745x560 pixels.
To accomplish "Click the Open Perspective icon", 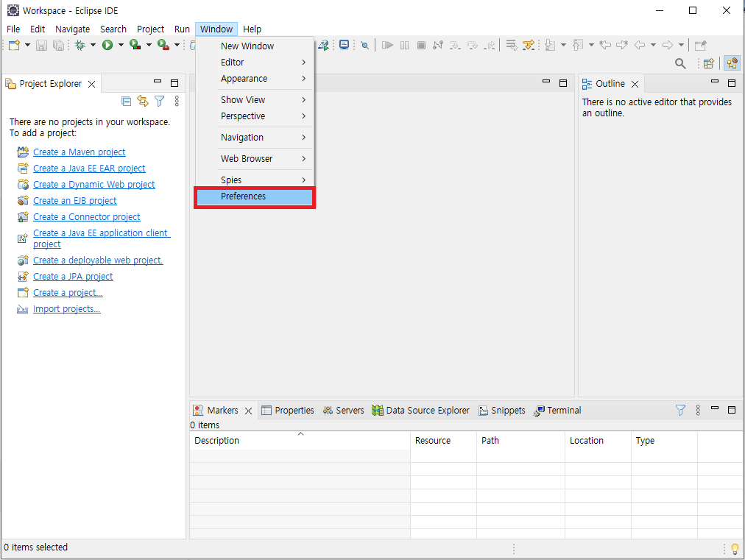I will click(x=709, y=63).
